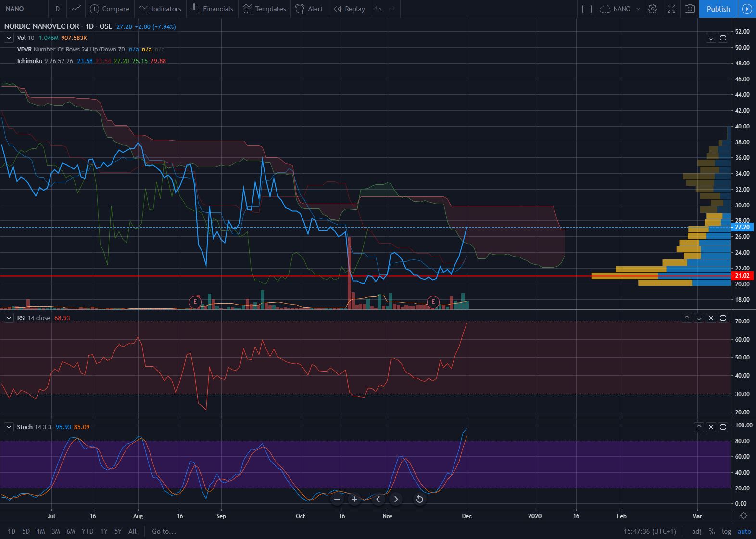Maximize the RSI pane
756x539 pixels.
(723, 318)
